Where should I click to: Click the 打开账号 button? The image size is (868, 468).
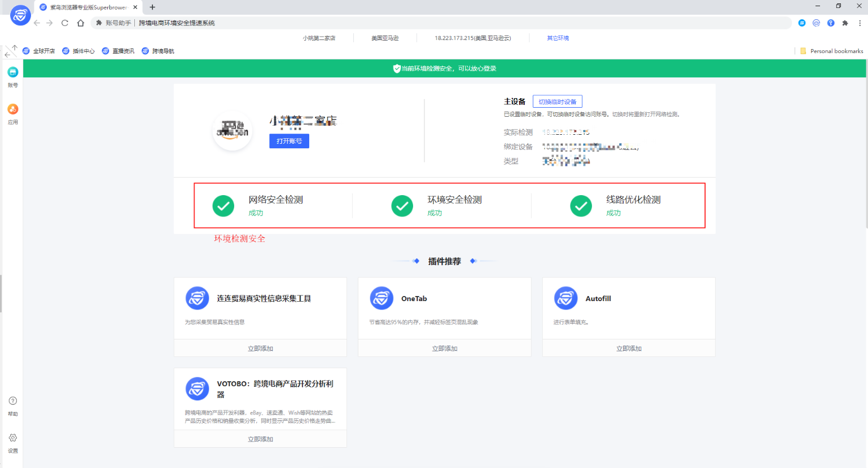[x=288, y=141]
